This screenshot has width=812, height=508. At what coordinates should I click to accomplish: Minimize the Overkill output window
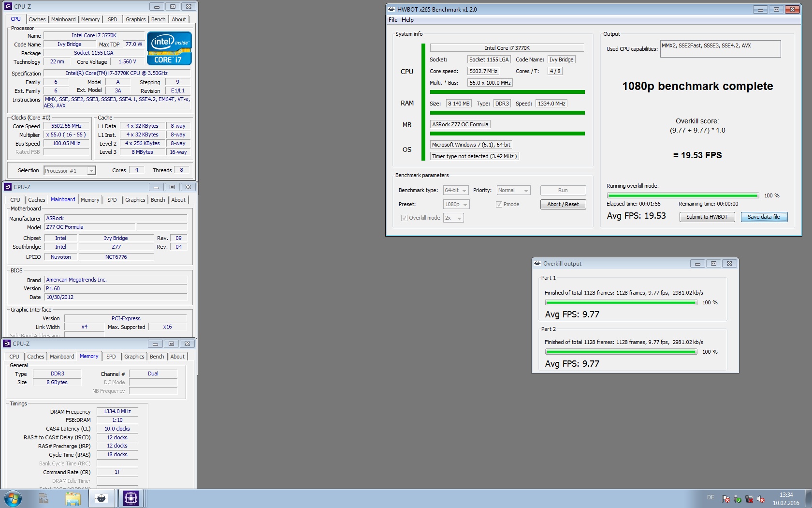pyautogui.click(x=697, y=264)
